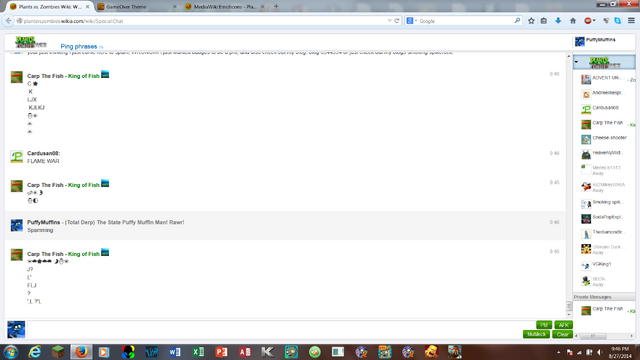Viewport: 640px width, 360px height.
Task: Click the Adblock Plus red icon
Action: tap(587, 21)
